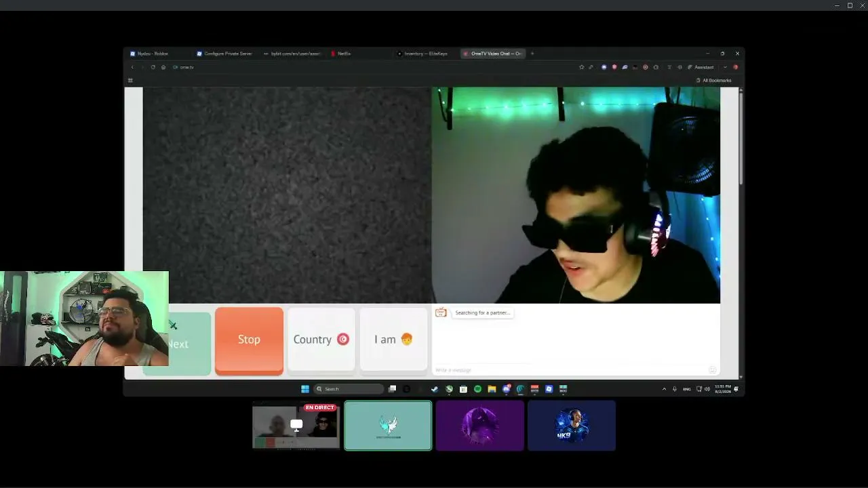Open the emoji picker in chat

(x=712, y=370)
